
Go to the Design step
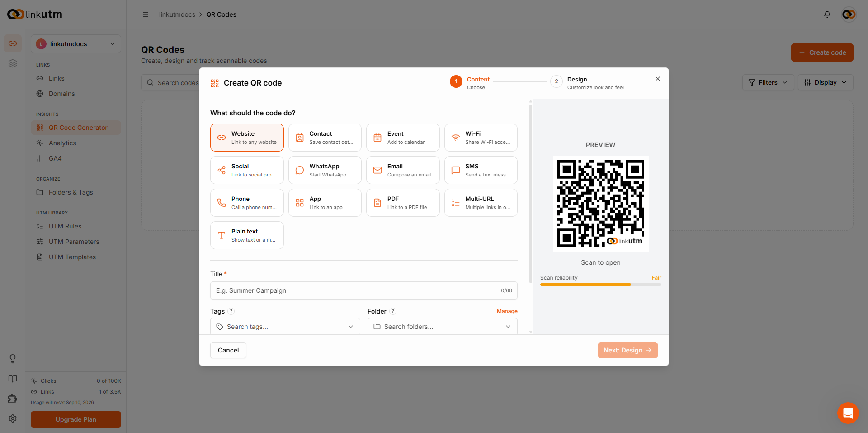(587, 83)
